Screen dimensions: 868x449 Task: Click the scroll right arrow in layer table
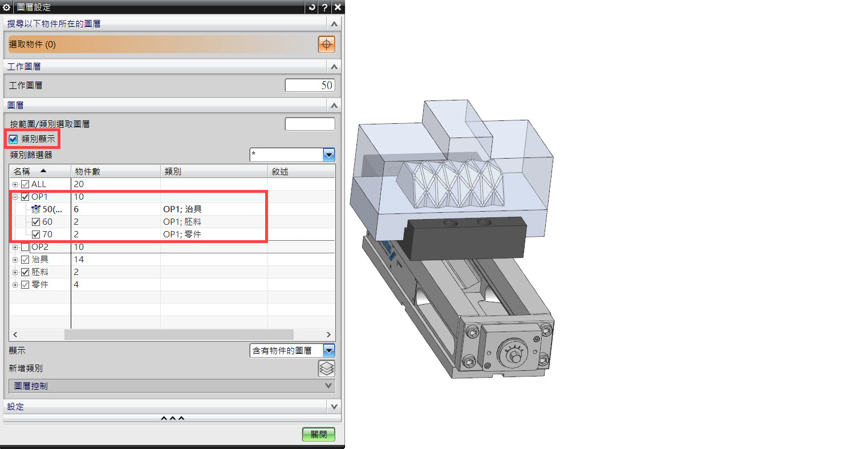pyautogui.click(x=328, y=334)
